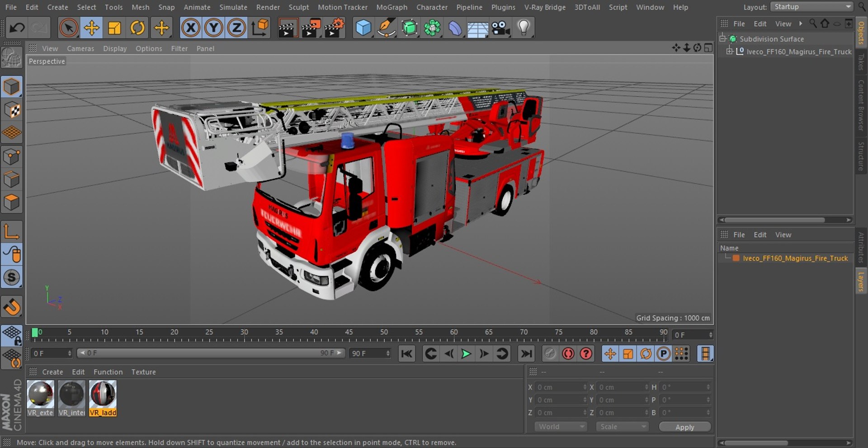Toggle Z axis lock
This screenshot has height=448, width=868.
click(x=236, y=28)
